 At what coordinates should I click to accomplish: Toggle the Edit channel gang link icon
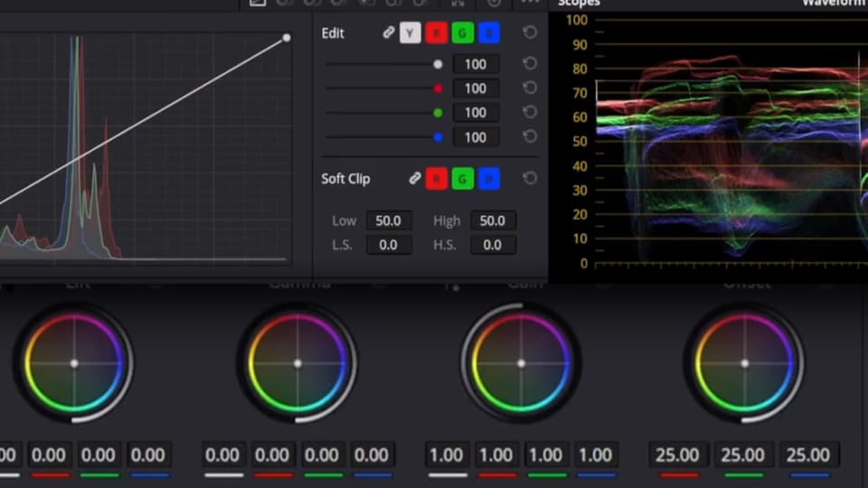click(x=388, y=33)
